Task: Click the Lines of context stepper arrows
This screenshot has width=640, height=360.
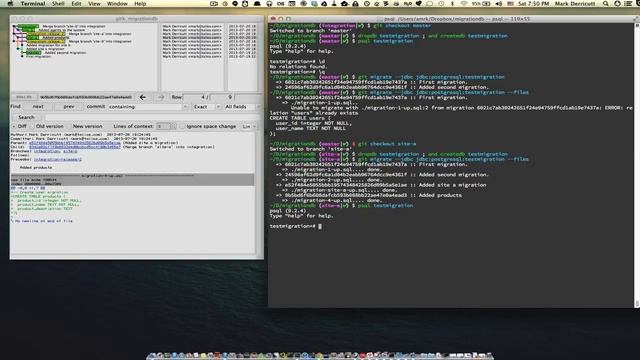Action: pos(173,126)
